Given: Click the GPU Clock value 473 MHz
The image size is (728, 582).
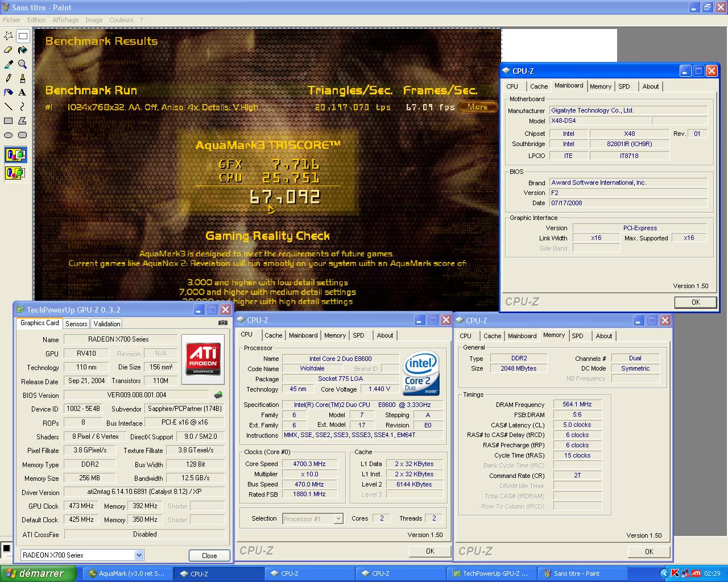Looking at the screenshot, I should tap(81, 506).
